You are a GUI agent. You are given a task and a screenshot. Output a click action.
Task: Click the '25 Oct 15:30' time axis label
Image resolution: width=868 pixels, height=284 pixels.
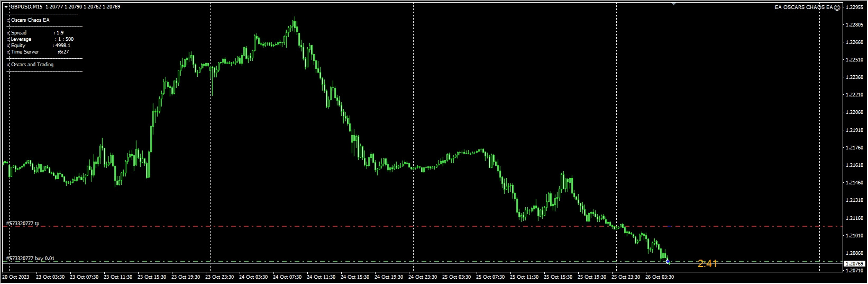tap(558, 277)
